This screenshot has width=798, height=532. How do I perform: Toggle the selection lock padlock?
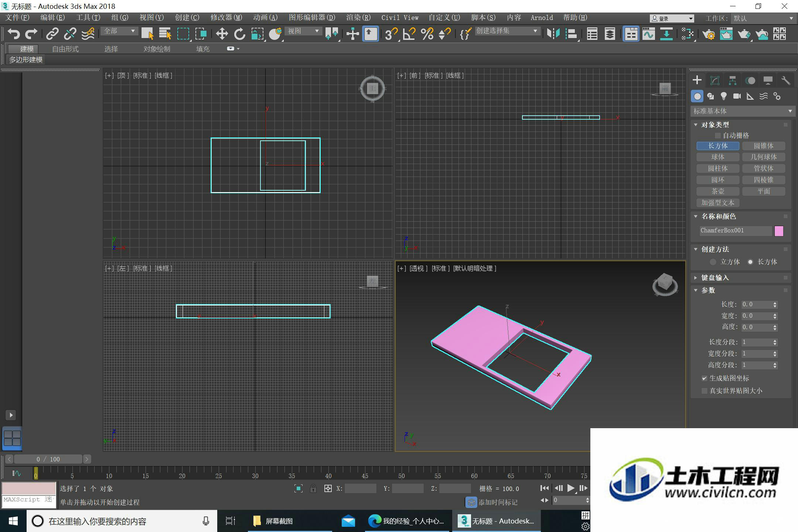313,488
